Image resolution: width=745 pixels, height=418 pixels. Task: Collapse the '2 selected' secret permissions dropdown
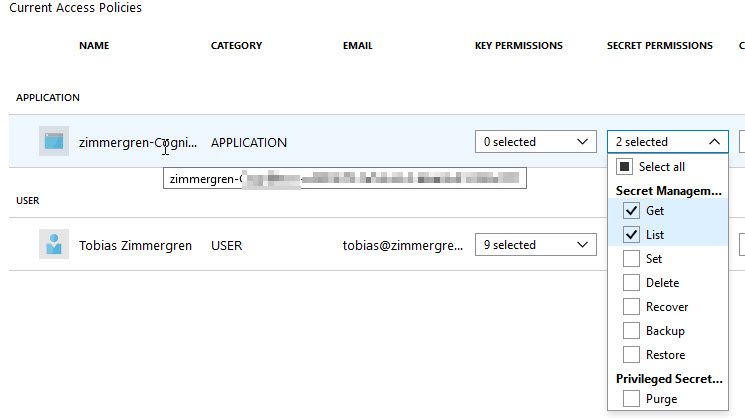tap(667, 142)
